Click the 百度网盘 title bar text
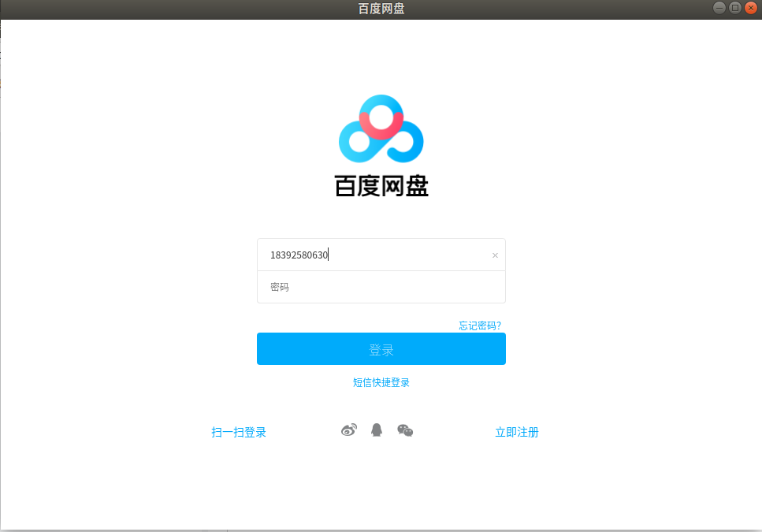The image size is (762, 532). tap(381, 9)
